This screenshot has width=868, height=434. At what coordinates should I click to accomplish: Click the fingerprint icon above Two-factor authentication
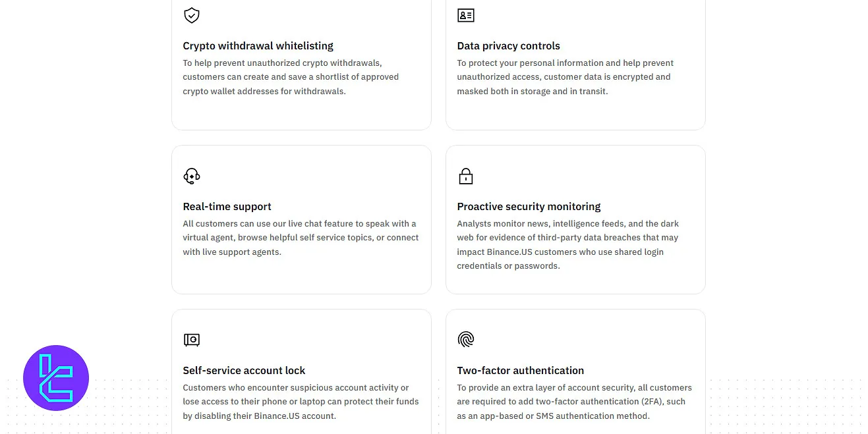465,339
